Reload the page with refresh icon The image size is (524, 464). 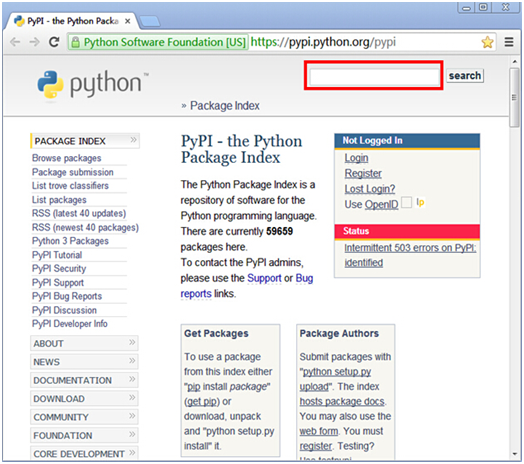[54, 42]
